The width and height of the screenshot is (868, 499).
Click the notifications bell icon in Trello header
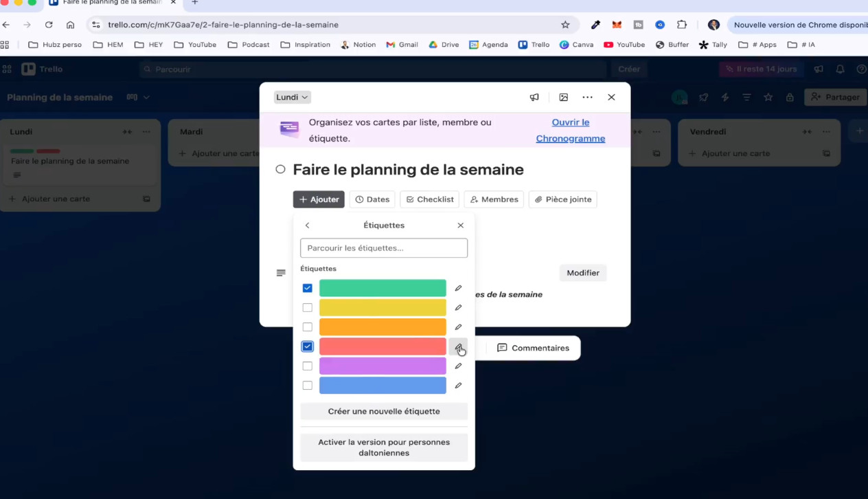[x=840, y=69]
